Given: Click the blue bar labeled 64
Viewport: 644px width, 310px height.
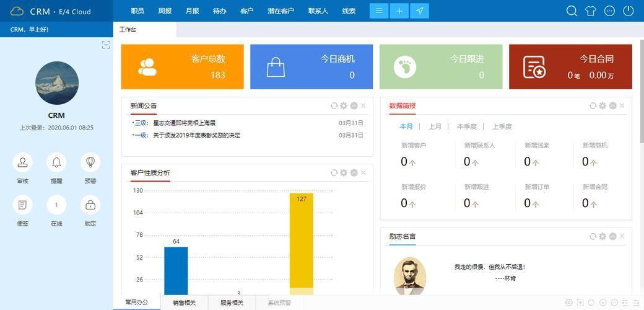Looking at the screenshot, I should [x=176, y=271].
